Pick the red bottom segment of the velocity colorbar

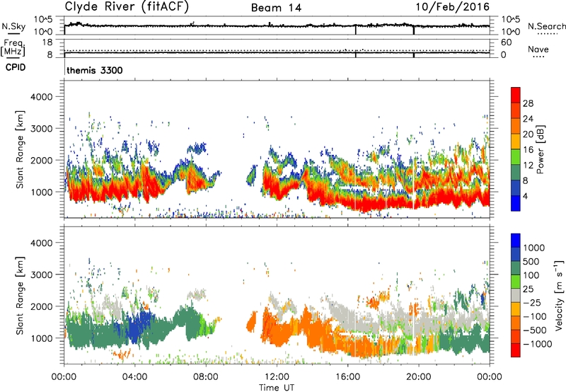(x=516, y=350)
